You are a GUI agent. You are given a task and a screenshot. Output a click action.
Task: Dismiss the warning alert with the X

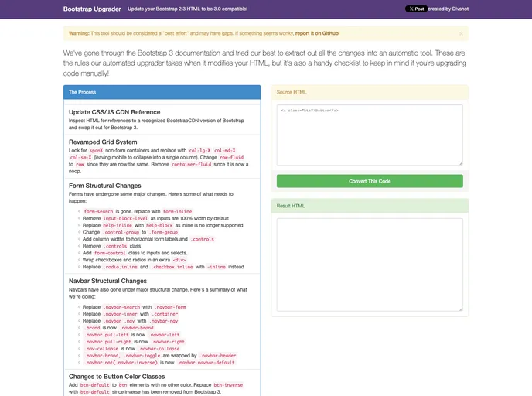461,33
